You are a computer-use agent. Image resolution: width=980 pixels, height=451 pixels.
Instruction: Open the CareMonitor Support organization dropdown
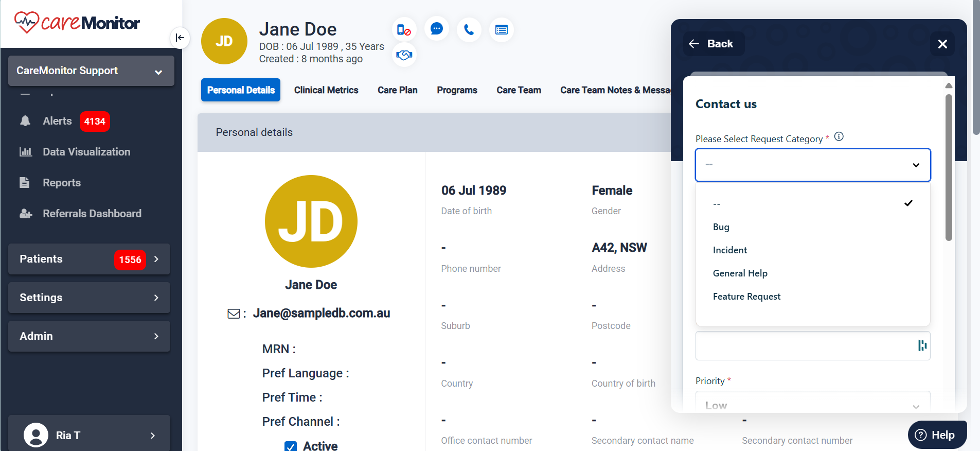(91, 71)
